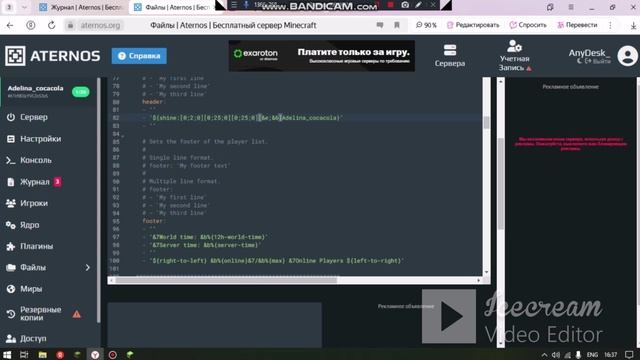Switch to the Файлы browser tab

click(x=173, y=7)
